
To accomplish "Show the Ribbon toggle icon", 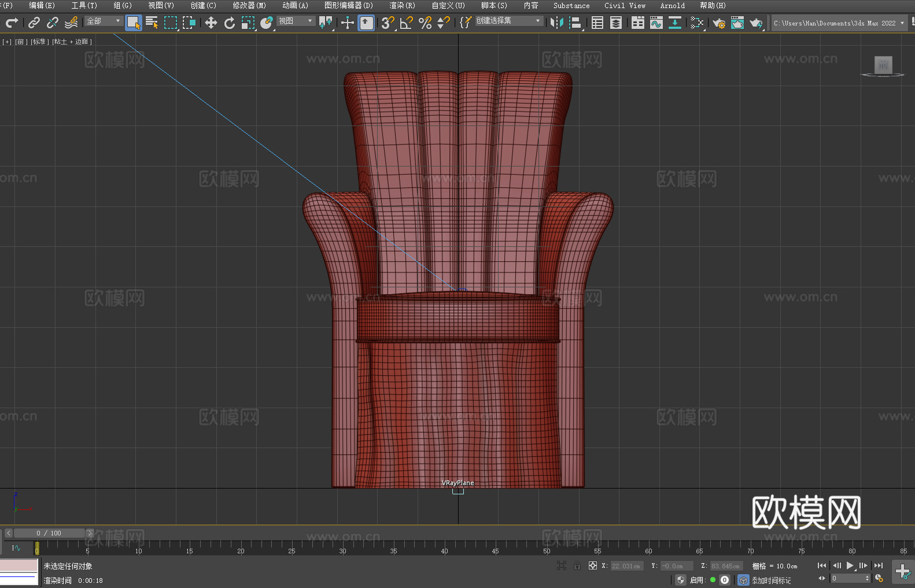I will tap(638, 23).
